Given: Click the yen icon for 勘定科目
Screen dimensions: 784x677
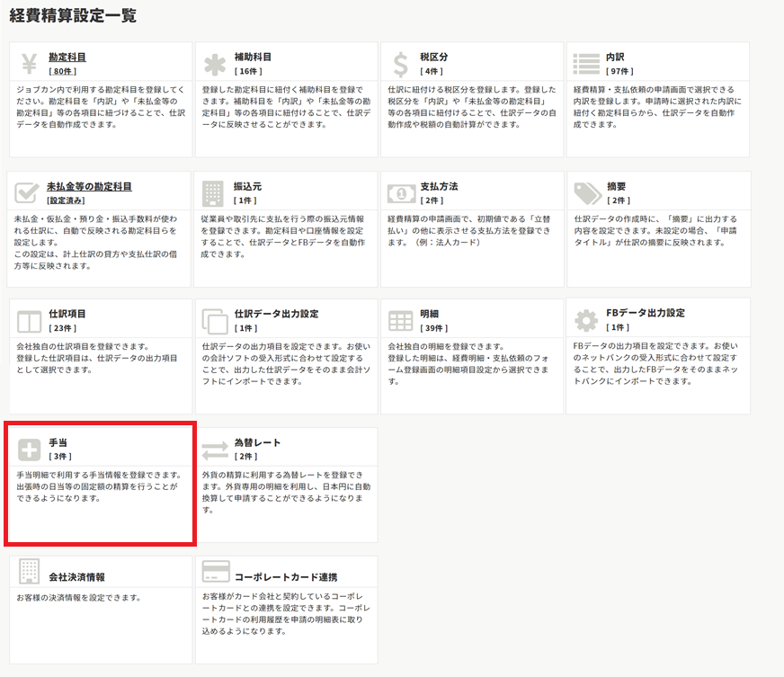Looking at the screenshot, I should coord(29,64).
